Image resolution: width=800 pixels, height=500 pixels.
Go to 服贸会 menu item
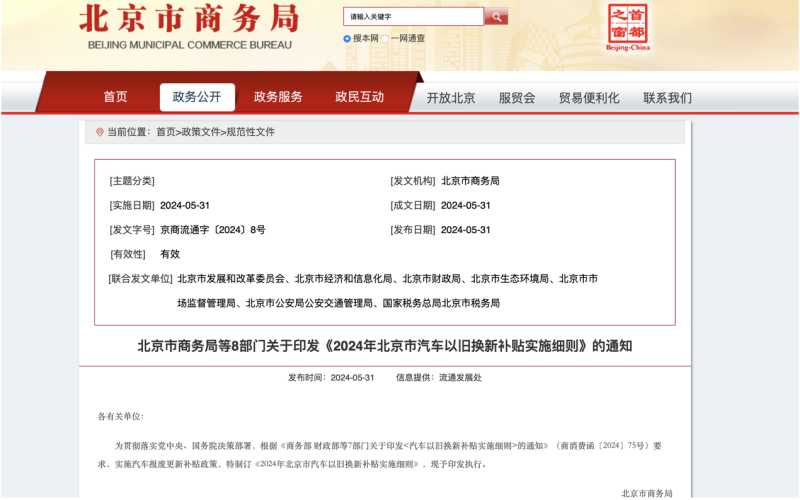517,98
